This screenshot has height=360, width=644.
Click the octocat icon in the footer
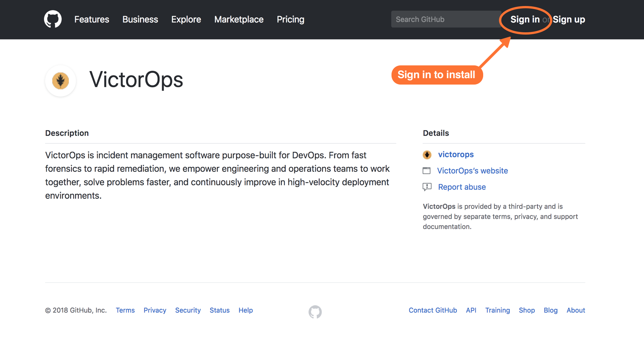(x=315, y=312)
